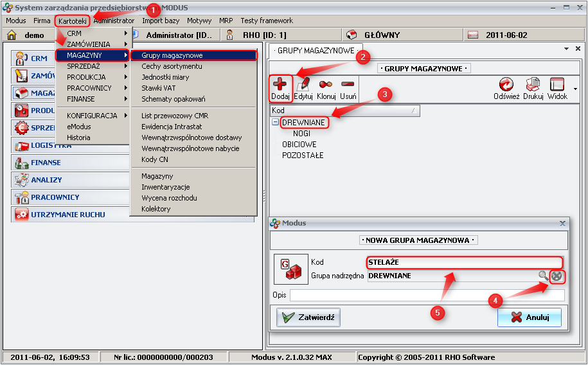Open the tab list dropdown arrow of the panel

tap(566, 49)
